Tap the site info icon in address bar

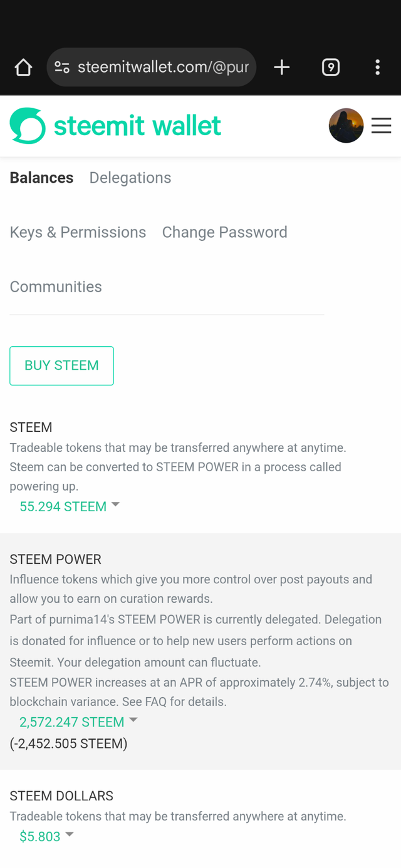62,68
